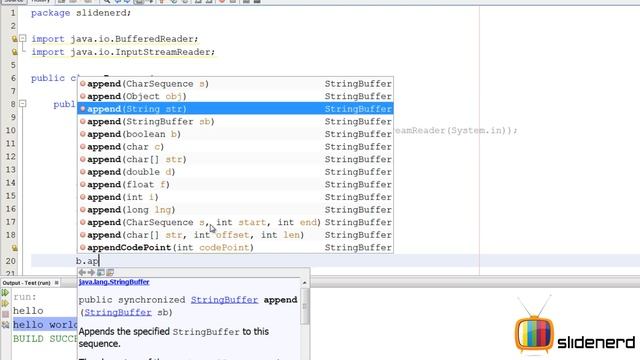The width and height of the screenshot is (640, 360).
Task: Pick append(int i) from list
Action: pos(236,197)
